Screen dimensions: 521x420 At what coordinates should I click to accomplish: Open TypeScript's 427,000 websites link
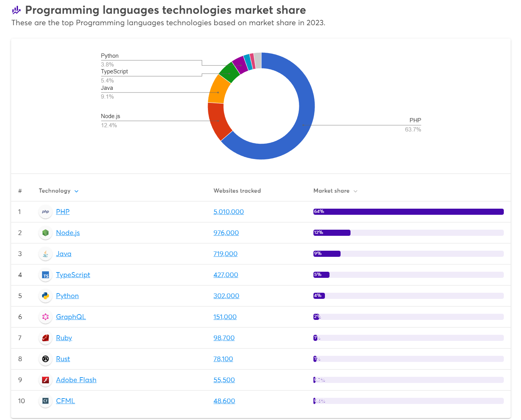click(x=226, y=275)
